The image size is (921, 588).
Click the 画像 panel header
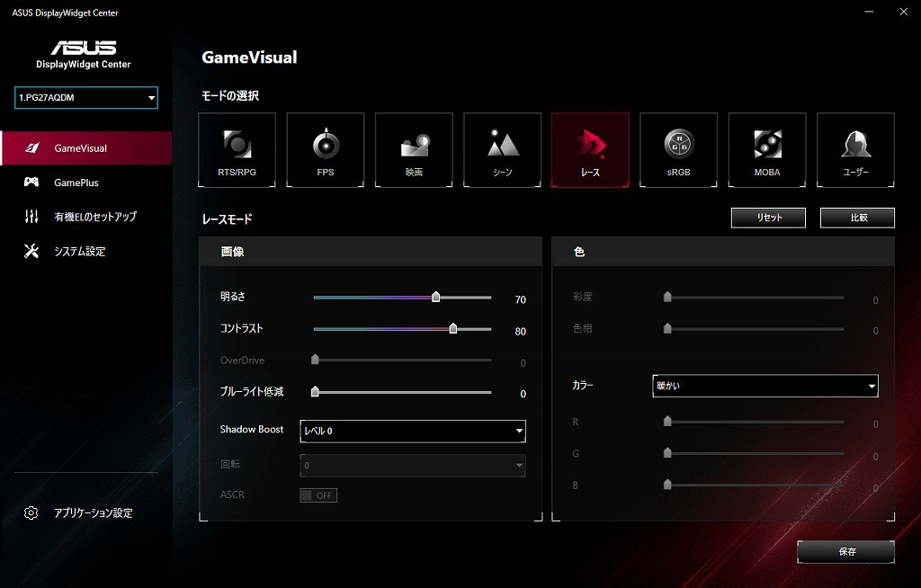[x=371, y=252]
